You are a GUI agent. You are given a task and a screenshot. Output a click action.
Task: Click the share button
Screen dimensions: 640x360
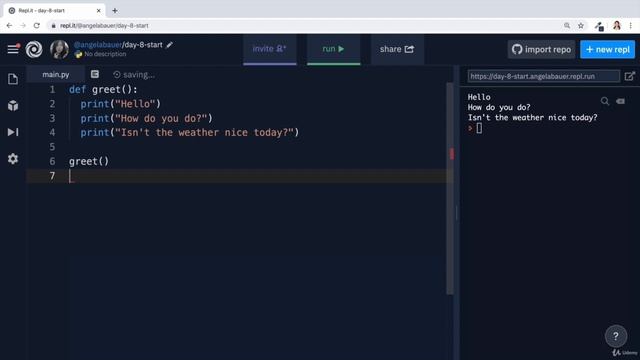(x=397, y=49)
